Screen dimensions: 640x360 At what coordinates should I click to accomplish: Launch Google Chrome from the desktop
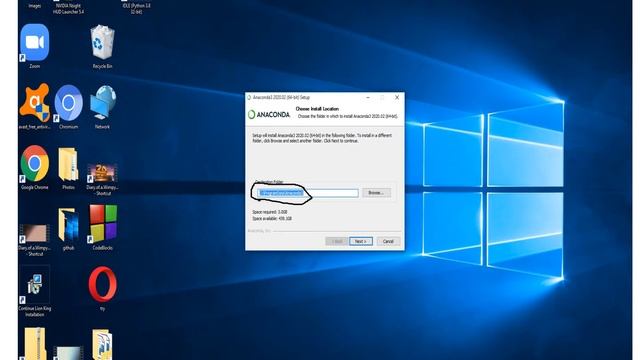pyautogui.click(x=35, y=163)
